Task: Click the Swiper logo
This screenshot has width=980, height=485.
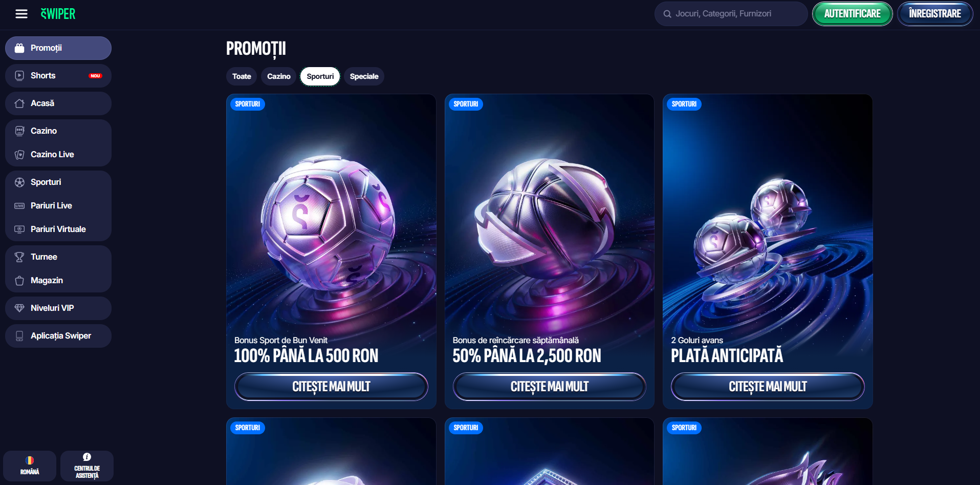Action: click(58, 14)
